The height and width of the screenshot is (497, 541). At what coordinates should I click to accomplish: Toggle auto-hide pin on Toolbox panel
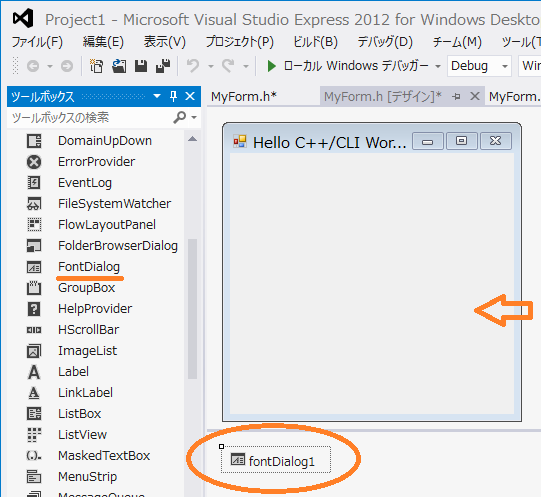coord(174,96)
